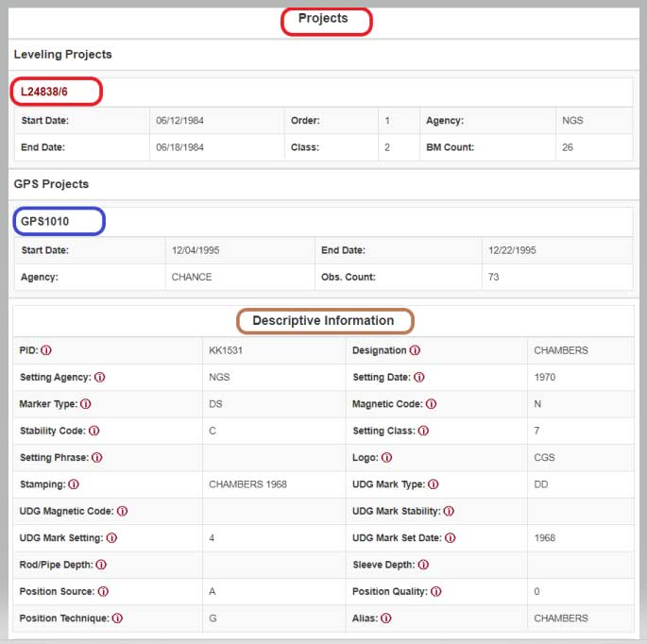Click the Position Source info icon
647x644 pixels.
pos(103,592)
